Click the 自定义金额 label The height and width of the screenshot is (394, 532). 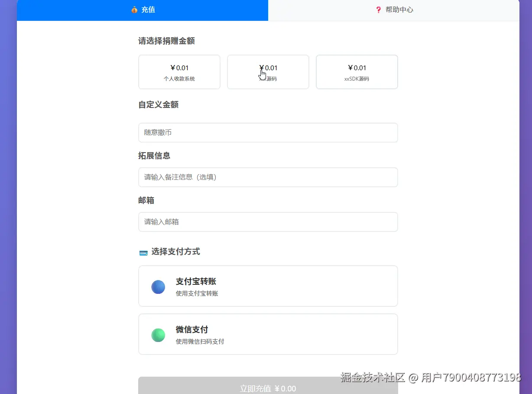[159, 104]
